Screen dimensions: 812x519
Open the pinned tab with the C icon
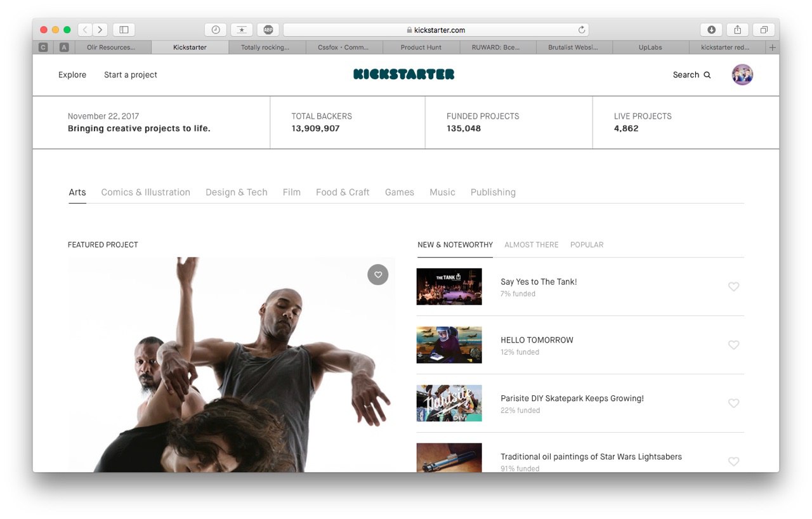click(43, 48)
